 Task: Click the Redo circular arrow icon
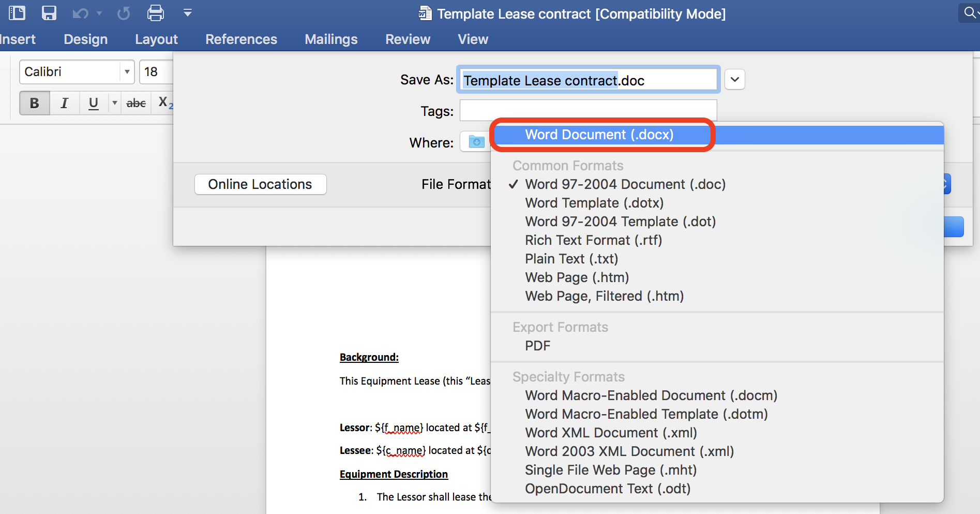point(124,13)
